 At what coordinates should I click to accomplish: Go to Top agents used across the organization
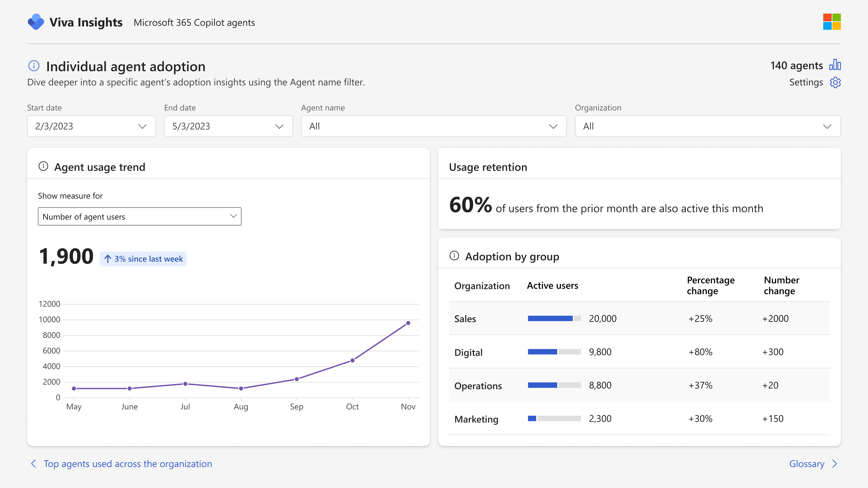point(128,464)
